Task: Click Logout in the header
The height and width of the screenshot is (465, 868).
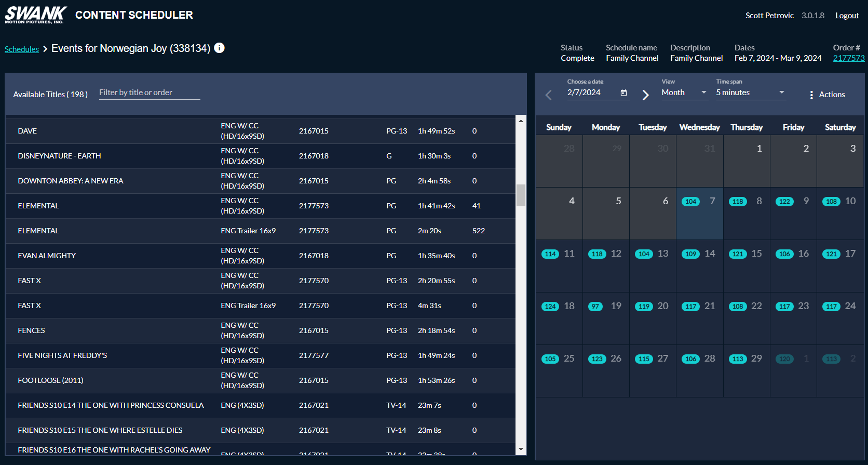Action: [847, 16]
